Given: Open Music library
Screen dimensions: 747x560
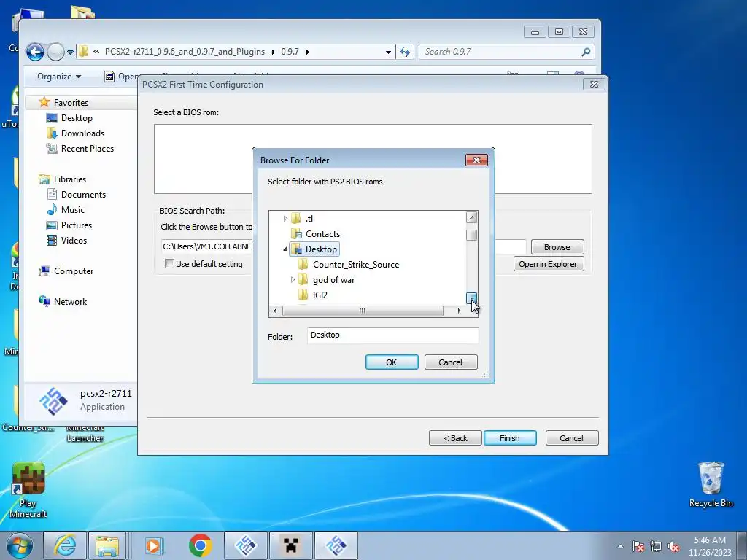Looking at the screenshot, I should [72, 210].
